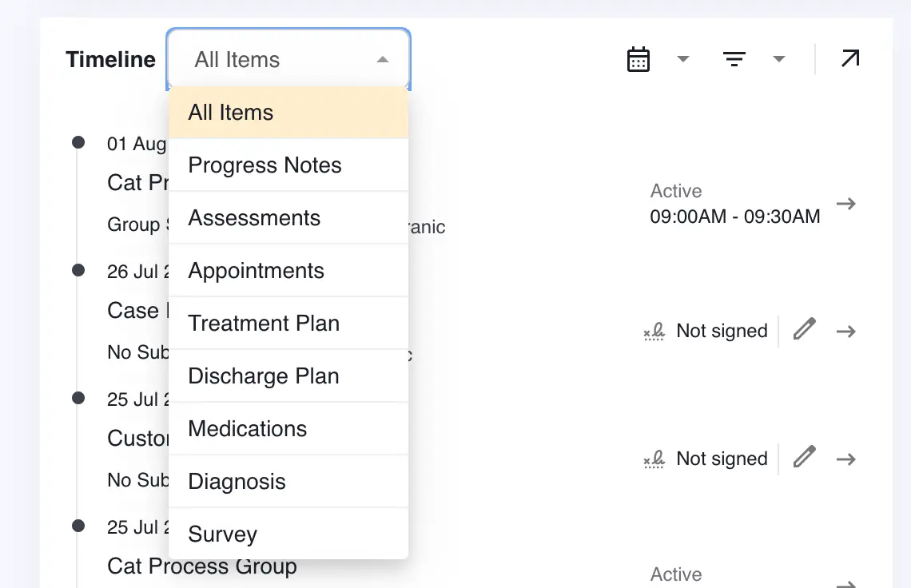Viewport: 911px width, 588px height.
Task: Click the signature icon next to the Custom note
Action: click(654, 459)
